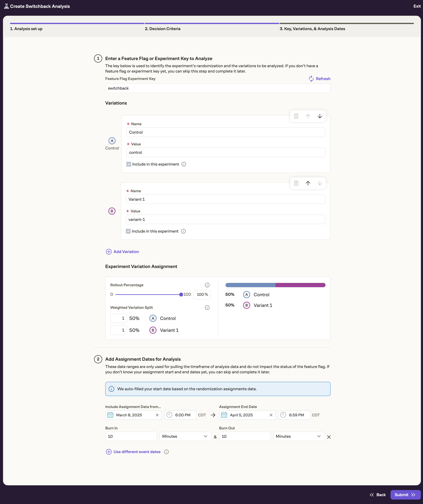Switch to the Analysis set up step
Screen dimensions: 423x504
tap(26, 29)
